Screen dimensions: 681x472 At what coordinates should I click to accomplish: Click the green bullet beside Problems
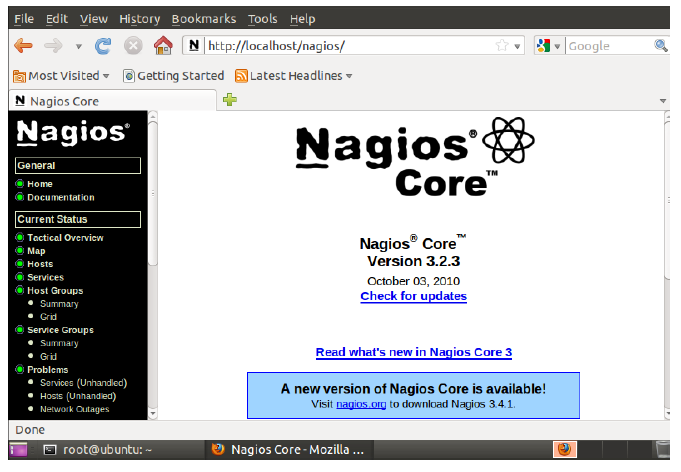coord(20,370)
